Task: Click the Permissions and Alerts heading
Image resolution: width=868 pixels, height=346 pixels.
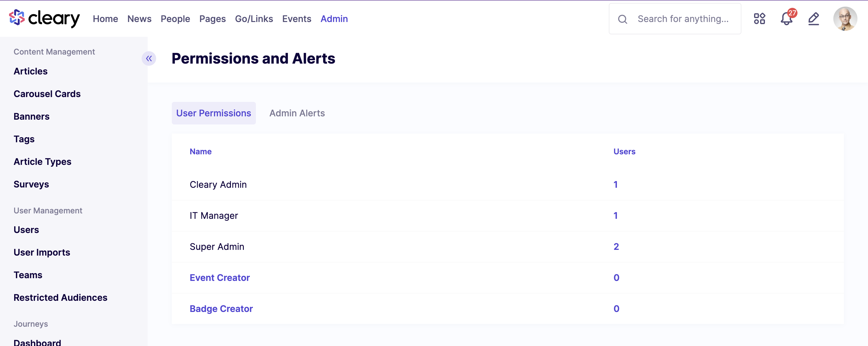Action: pos(253,59)
